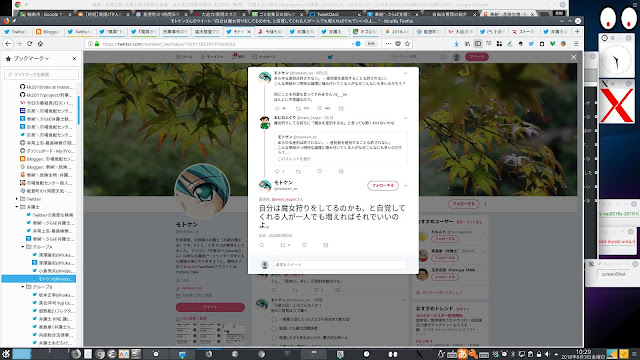This screenshot has height=360, width=640.
Task: Reload the page in Firefox
Action: (29, 44)
